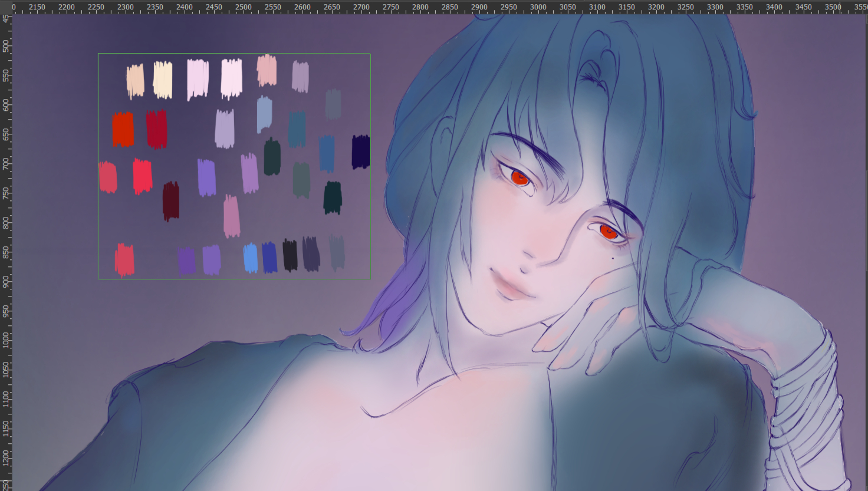Click the 1000 mark on the vertical ruler

click(x=6, y=340)
